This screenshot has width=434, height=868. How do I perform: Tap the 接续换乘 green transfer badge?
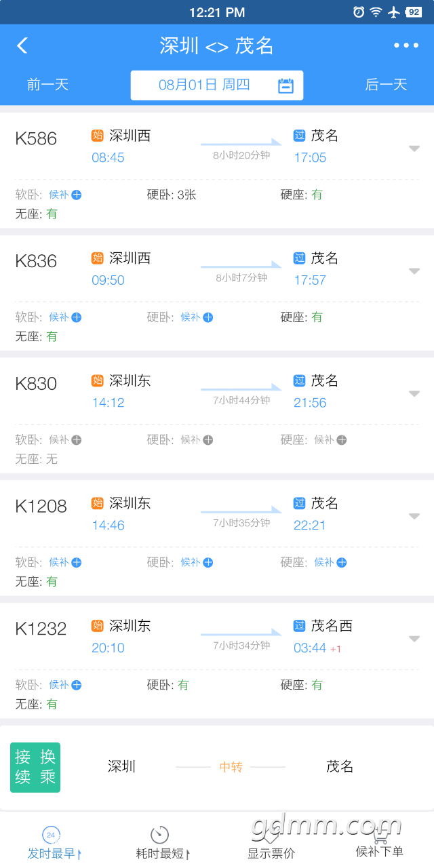click(35, 768)
